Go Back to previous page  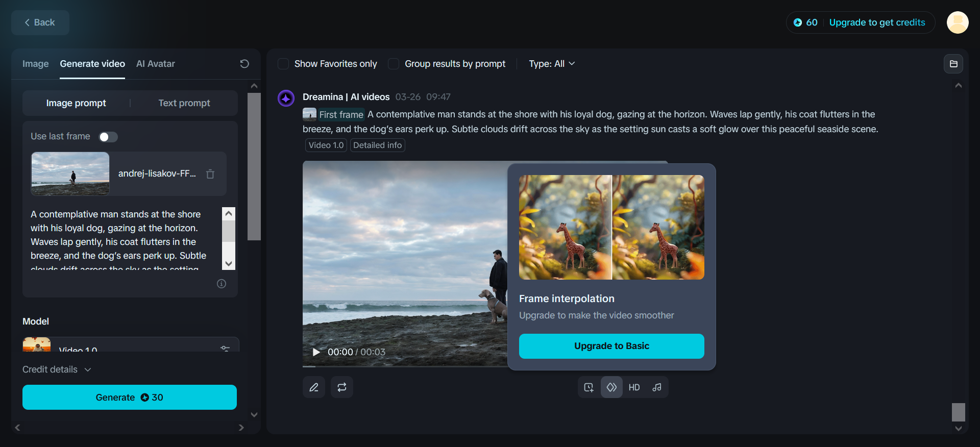pyautogui.click(x=40, y=22)
